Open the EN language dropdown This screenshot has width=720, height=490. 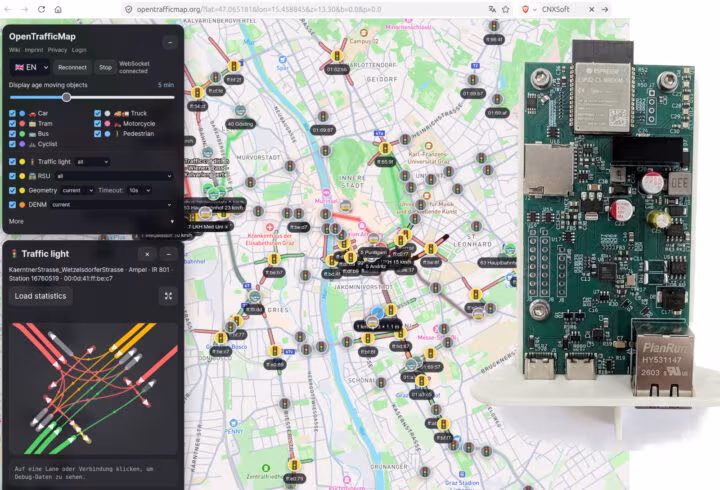[x=30, y=67]
